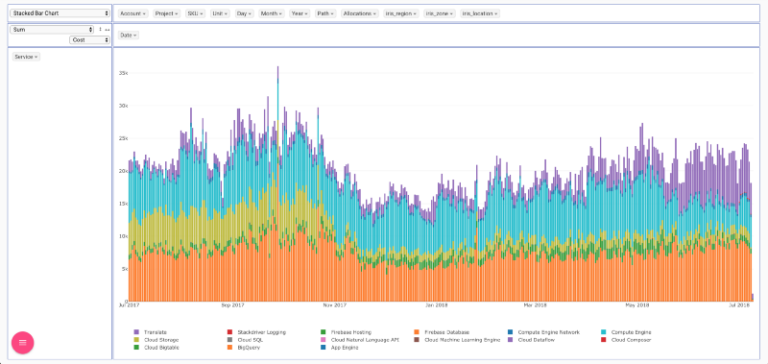This screenshot has width=768, height=364.
Task: Open the Cost value dropdown
Action: pyautogui.click(x=90, y=40)
